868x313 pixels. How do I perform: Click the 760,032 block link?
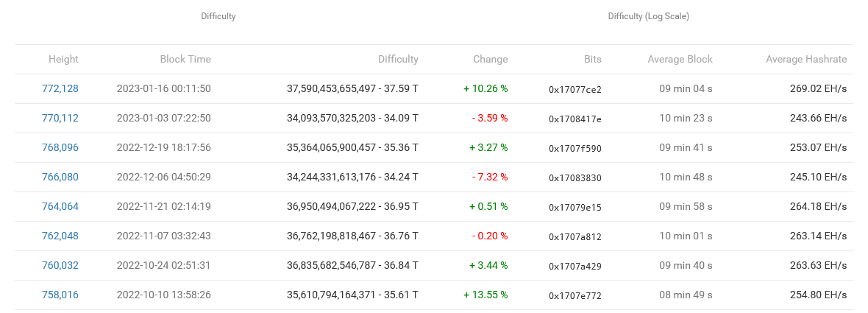[60, 265]
